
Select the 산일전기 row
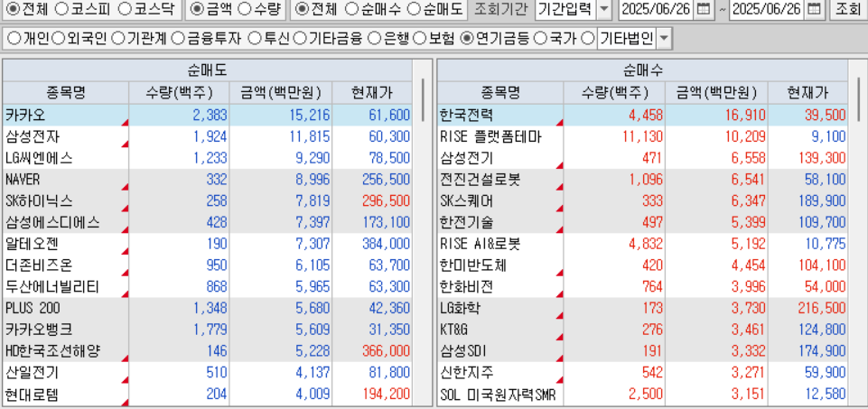pyautogui.click(x=208, y=373)
